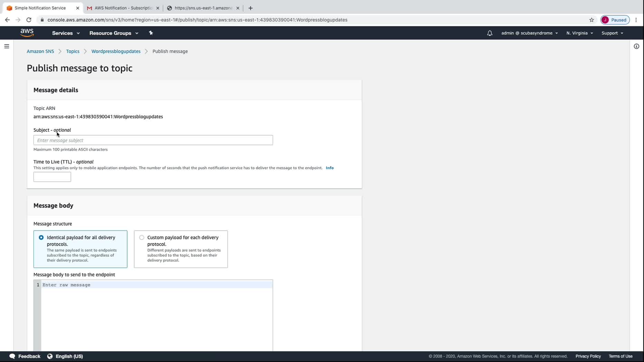Select Identical payload for all delivery protocols
Screen dimensions: 644x362
(x=80, y=249)
